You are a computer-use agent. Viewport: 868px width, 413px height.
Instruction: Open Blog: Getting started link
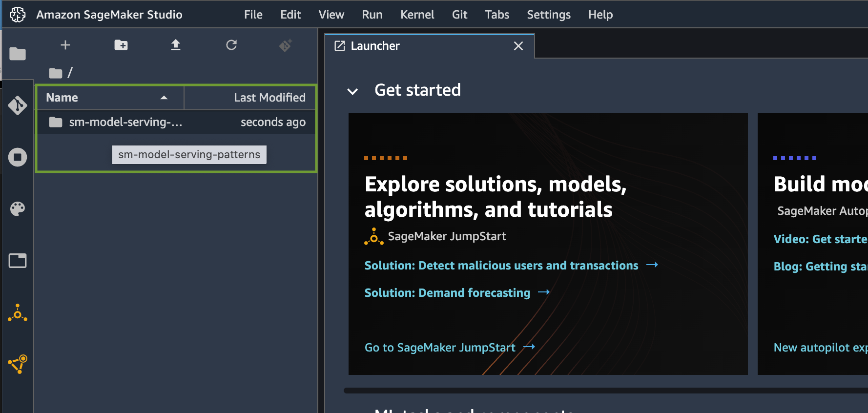820,267
